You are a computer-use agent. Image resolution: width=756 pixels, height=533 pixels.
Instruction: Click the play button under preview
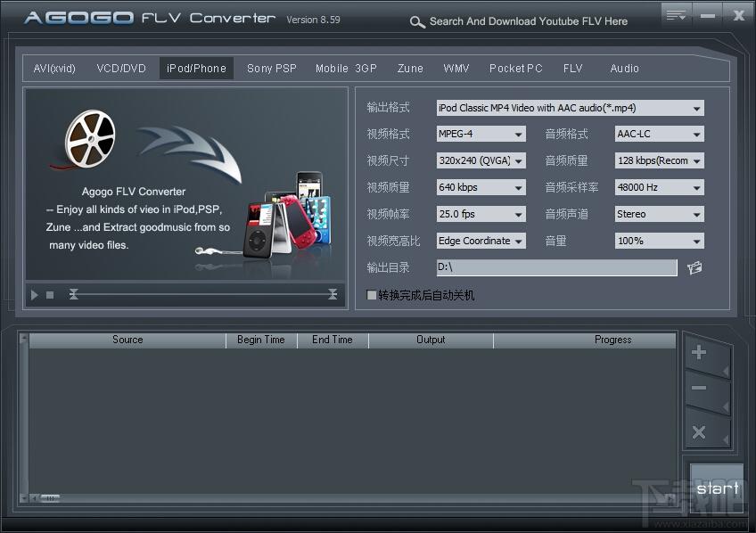(x=35, y=295)
